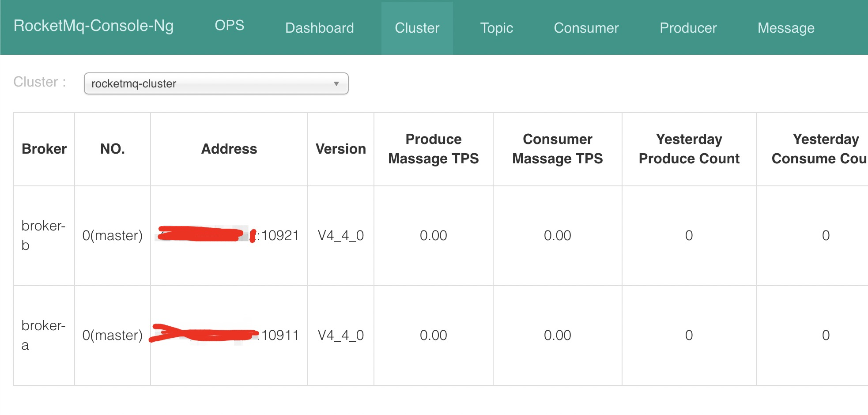Image resolution: width=868 pixels, height=415 pixels.
Task: Click the Consumer Massage TPS header
Action: click(x=557, y=149)
